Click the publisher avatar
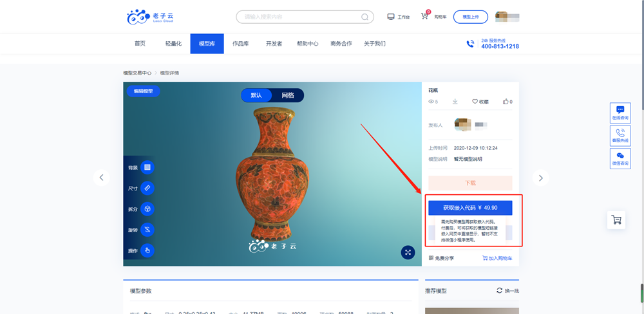The height and width of the screenshot is (314, 644). (462, 125)
